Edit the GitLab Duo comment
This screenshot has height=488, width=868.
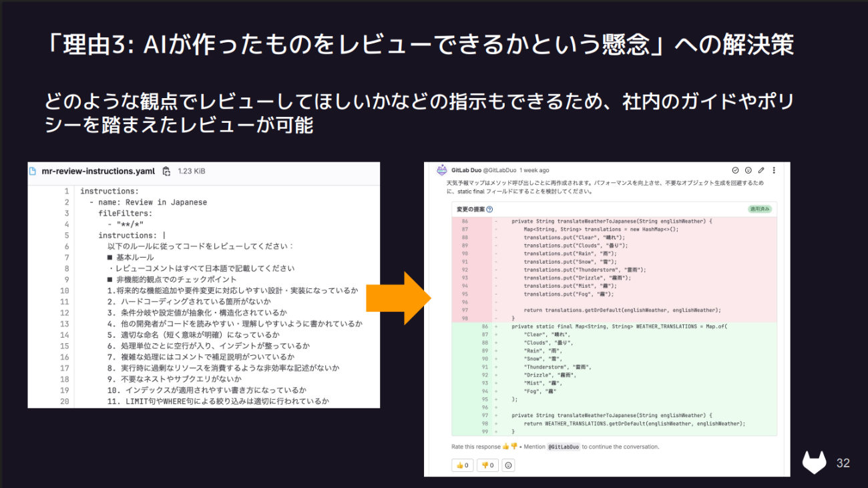(x=761, y=170)
